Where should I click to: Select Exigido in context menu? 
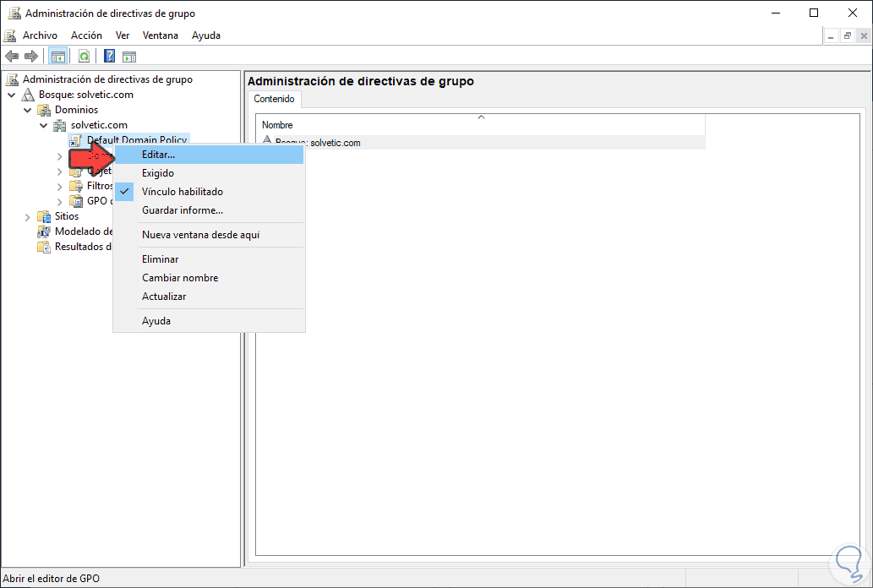click(209, 173)
